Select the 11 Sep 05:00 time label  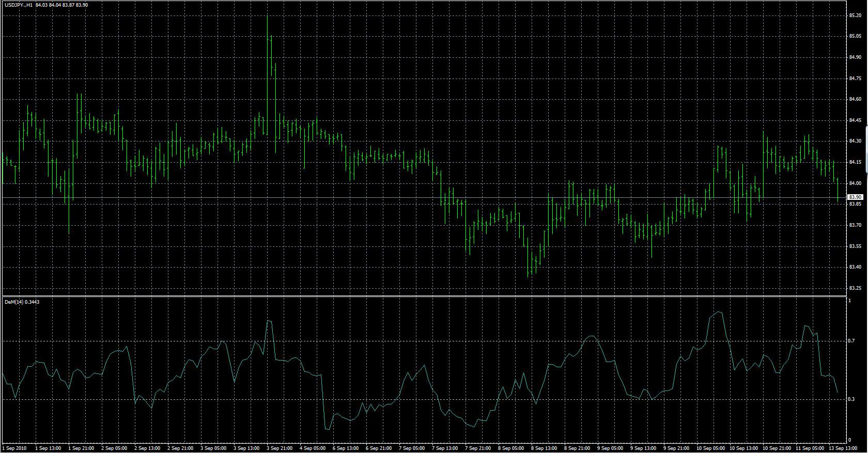click(x=810, y=448)
